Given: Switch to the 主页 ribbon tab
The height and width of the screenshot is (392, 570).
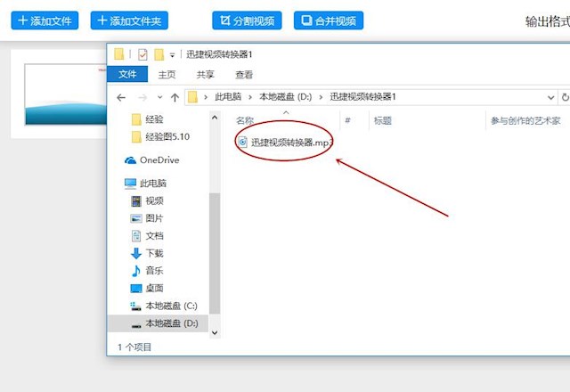Looking at the screenshot, I should [x=167, y=75].
